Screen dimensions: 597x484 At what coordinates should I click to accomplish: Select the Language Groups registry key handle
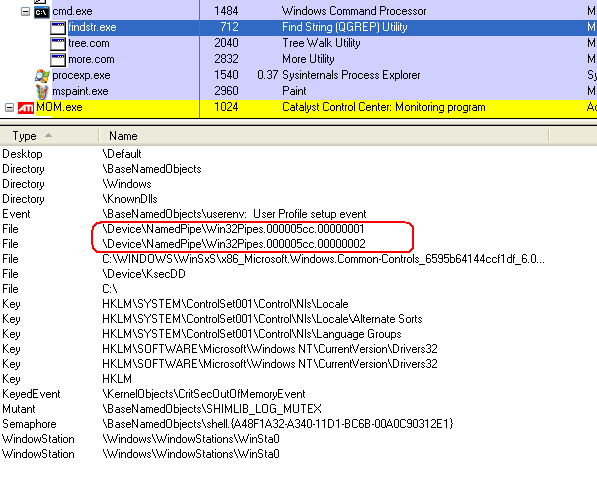click(252, 334)
